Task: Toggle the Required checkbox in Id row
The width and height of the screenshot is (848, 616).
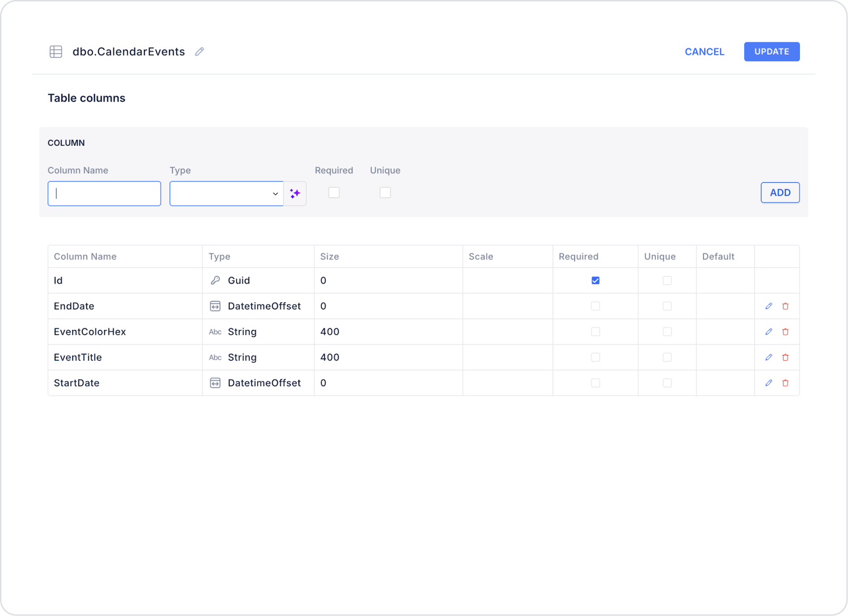Action: [x=596, y=280]
